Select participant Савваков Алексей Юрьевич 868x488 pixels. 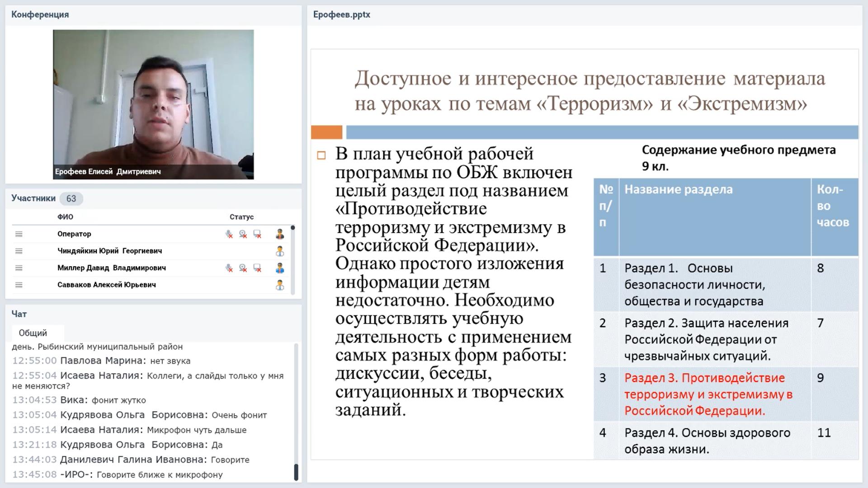click(x=107, y=285)
